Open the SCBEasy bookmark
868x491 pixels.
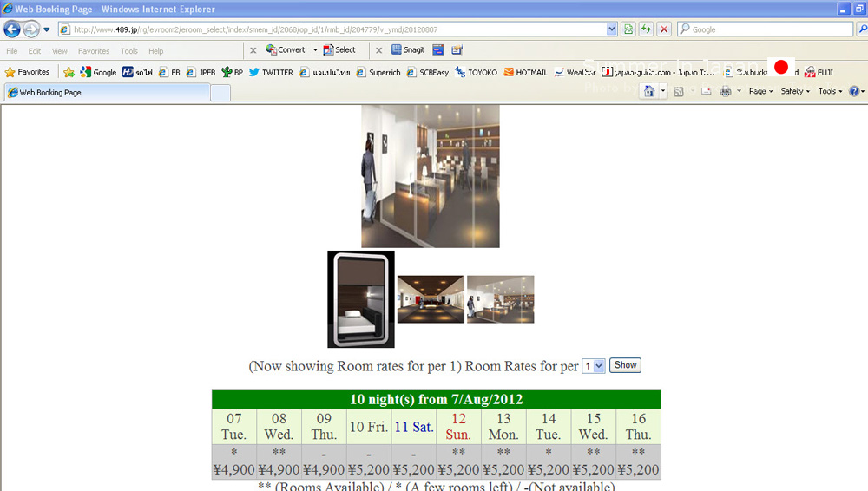pyautogui.click(x=427, y=72)
